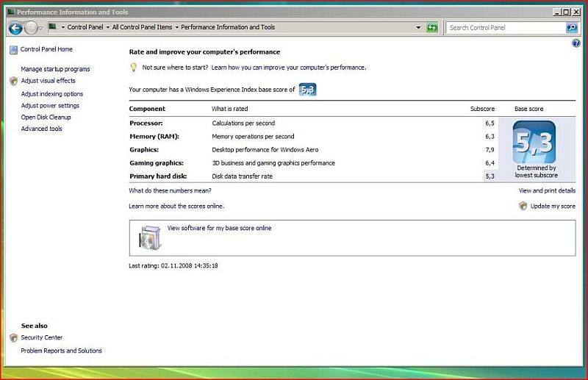The image size is (588, 380).
Task: Click the Control Panel icon in address bar
Action: coord(52,26)
